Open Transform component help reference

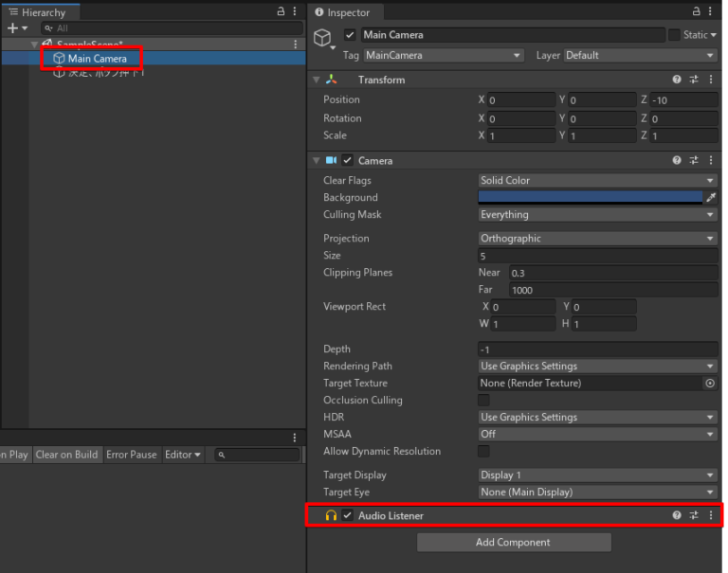[x=677, y=80]
